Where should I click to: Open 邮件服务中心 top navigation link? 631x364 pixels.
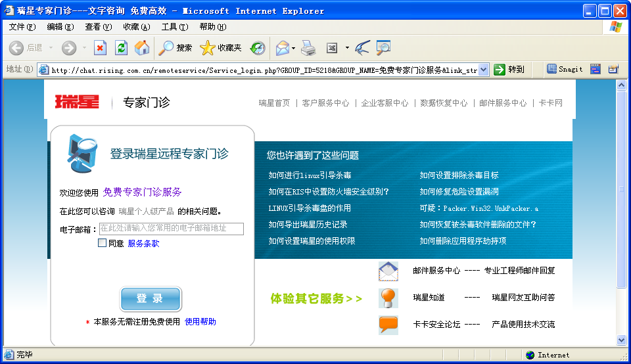(x=503, y=103)
